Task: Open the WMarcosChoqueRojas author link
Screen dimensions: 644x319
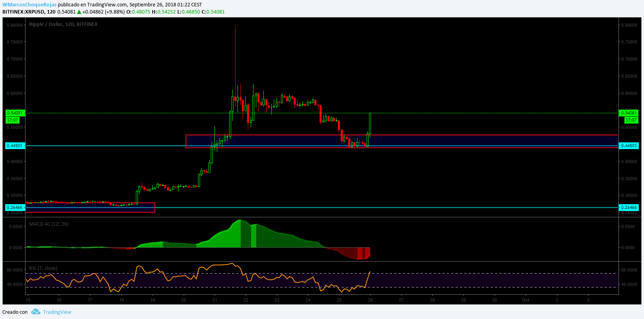Action: [x=29, y=5]
